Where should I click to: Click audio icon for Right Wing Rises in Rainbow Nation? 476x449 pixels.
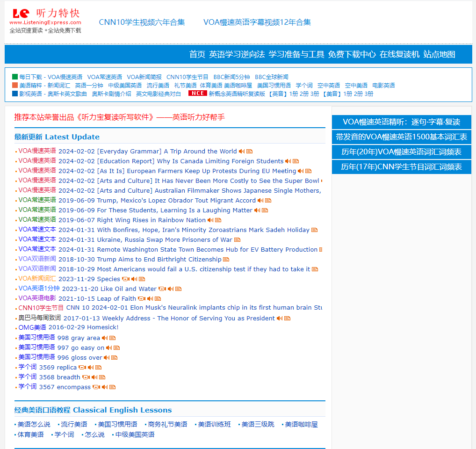(210, 220)
